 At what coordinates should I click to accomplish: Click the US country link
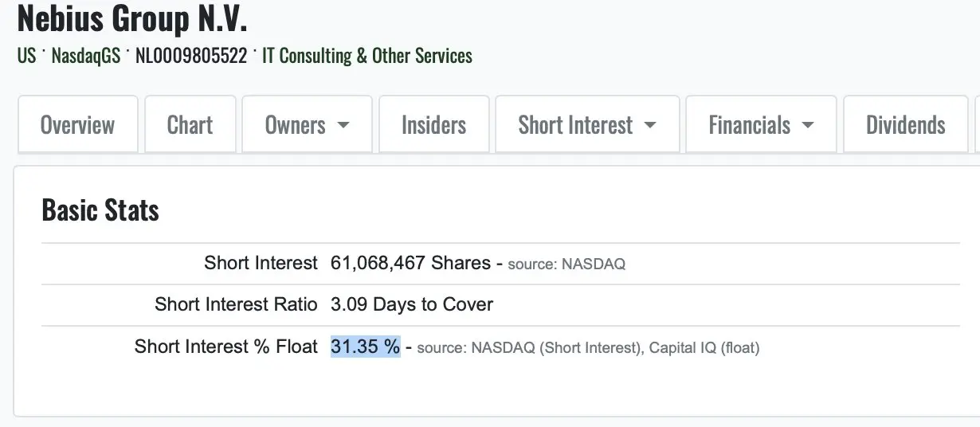tap(26, 56)
